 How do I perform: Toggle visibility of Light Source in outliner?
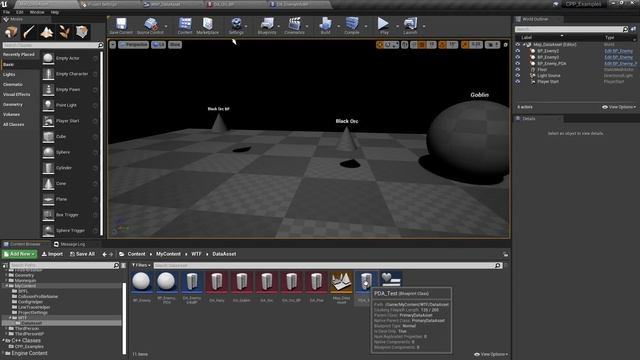[x=518, y=76]
